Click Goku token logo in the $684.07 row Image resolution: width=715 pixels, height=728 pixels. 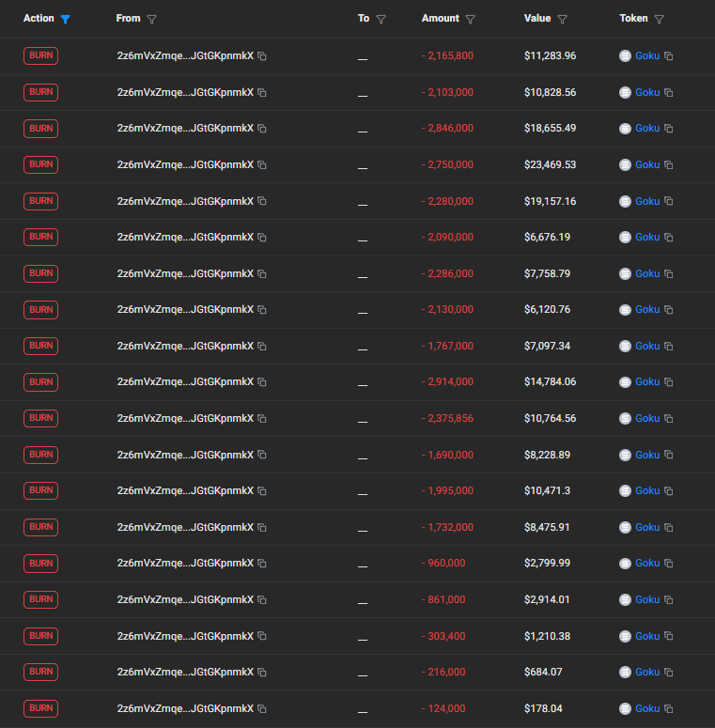[x=625, y=673]
